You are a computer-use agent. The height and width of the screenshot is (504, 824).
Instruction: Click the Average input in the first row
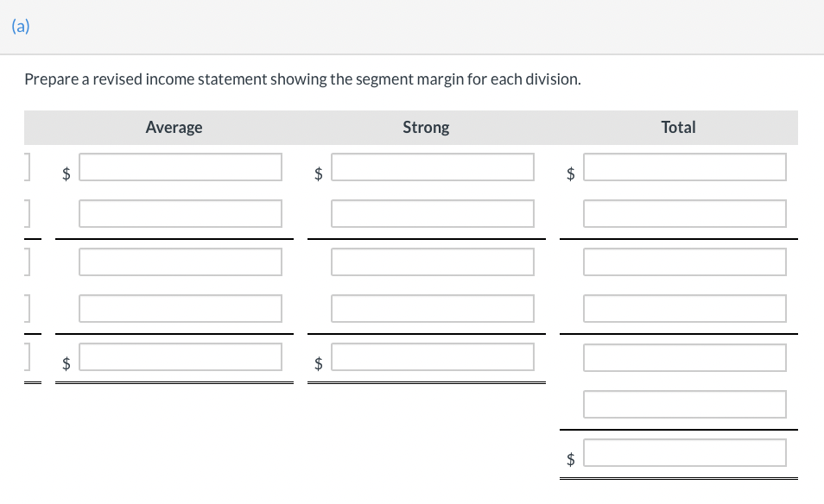pos(181,167)
